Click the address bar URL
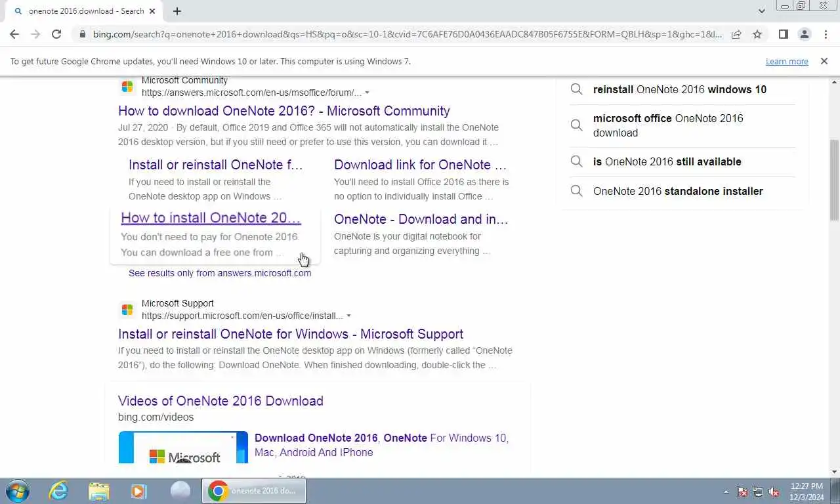Viewport: 840px width, 504px height. click(407, 34)
